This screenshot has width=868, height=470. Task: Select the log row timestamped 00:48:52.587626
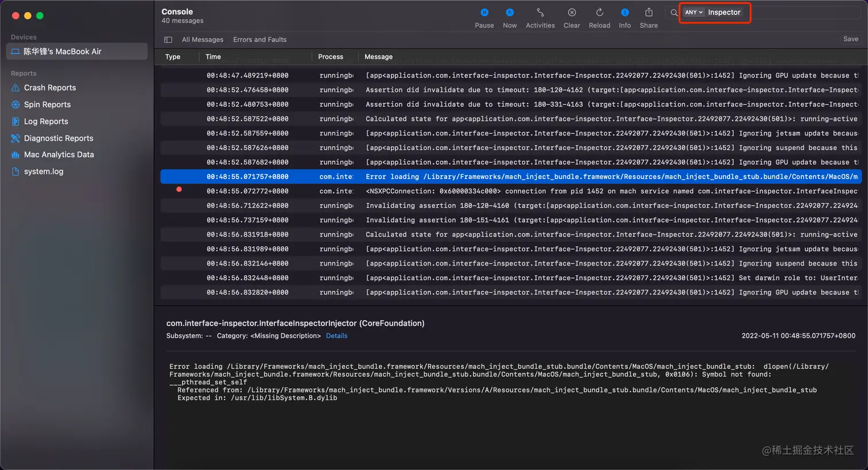[x=511, y=148]
